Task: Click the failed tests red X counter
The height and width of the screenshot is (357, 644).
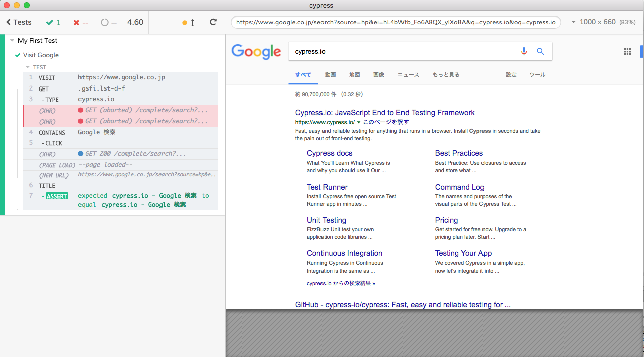Action: point(80,22)
